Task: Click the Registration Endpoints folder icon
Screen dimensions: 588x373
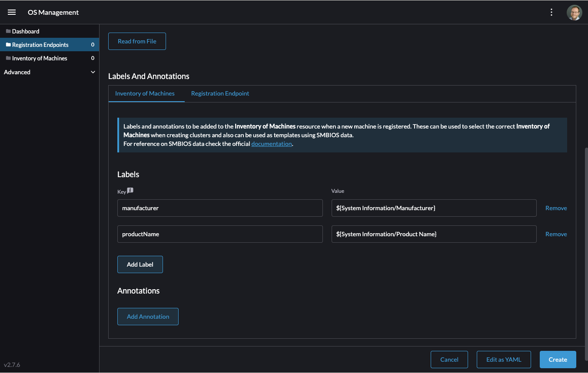Action: 8,45
